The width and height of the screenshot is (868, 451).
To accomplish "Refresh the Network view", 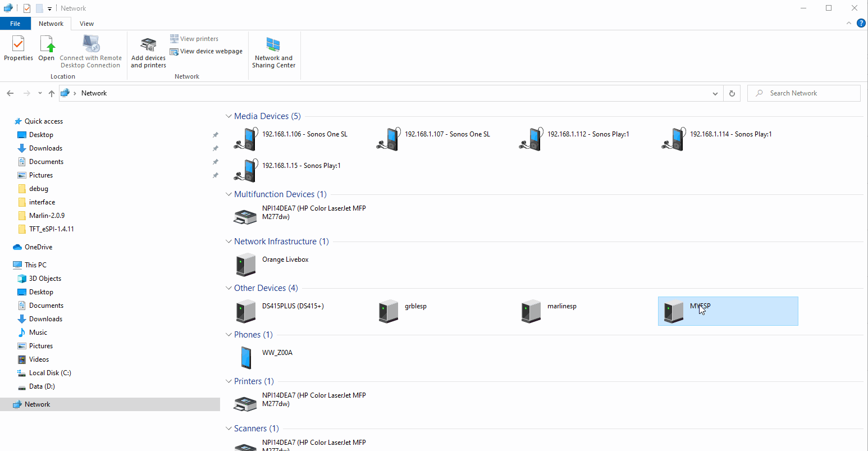I will pos(732,93).
